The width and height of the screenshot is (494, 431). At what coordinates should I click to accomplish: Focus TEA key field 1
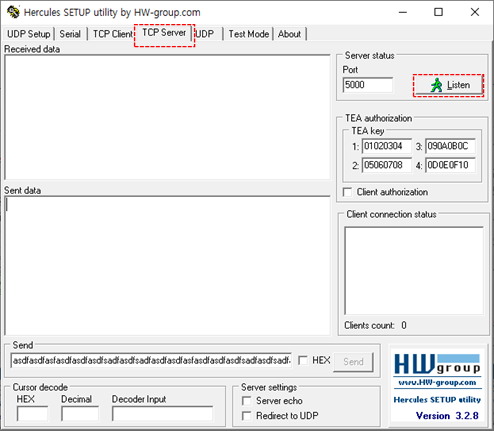click(387, 146)
